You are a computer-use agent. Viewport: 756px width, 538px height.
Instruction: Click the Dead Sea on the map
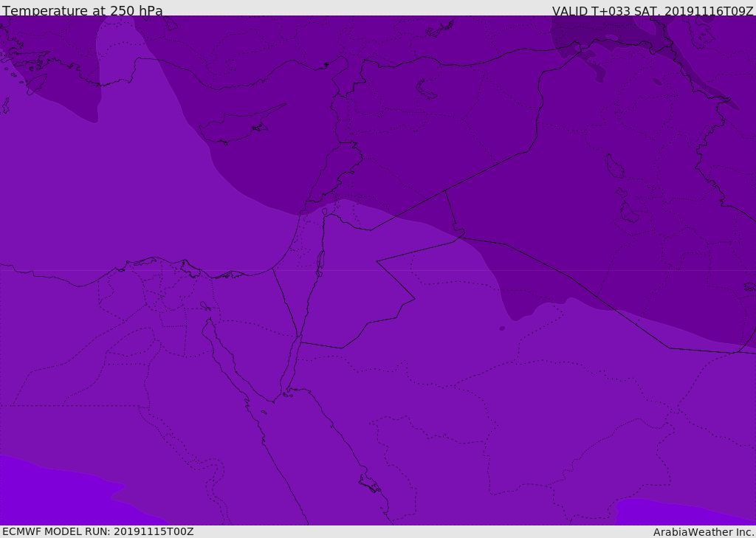point(320,262)
